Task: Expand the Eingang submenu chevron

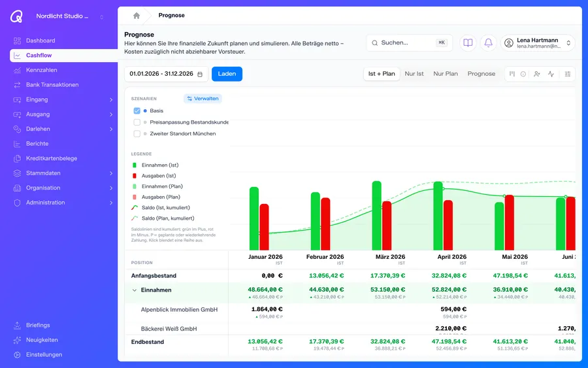Action: point(111,99)
